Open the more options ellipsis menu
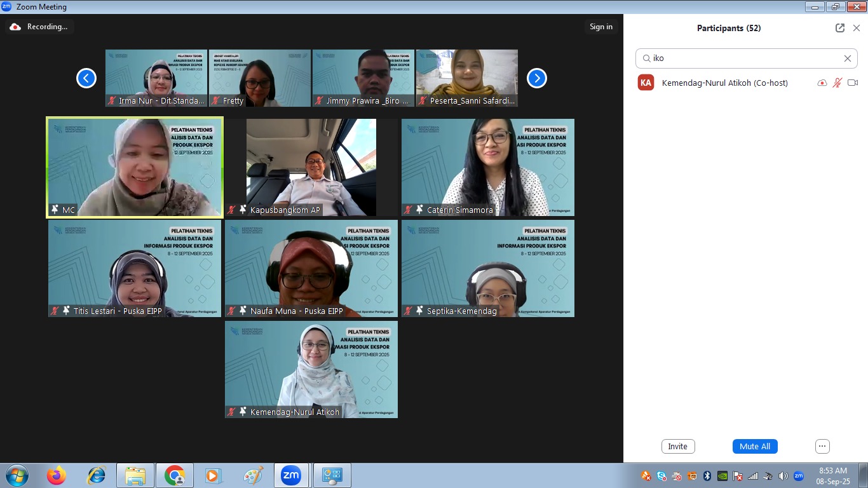This screenshot has height=488, width=868. click(822, 446)
